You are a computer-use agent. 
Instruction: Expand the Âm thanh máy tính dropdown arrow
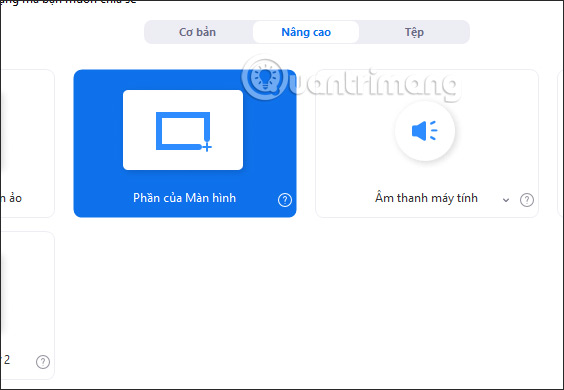[506, 200]
